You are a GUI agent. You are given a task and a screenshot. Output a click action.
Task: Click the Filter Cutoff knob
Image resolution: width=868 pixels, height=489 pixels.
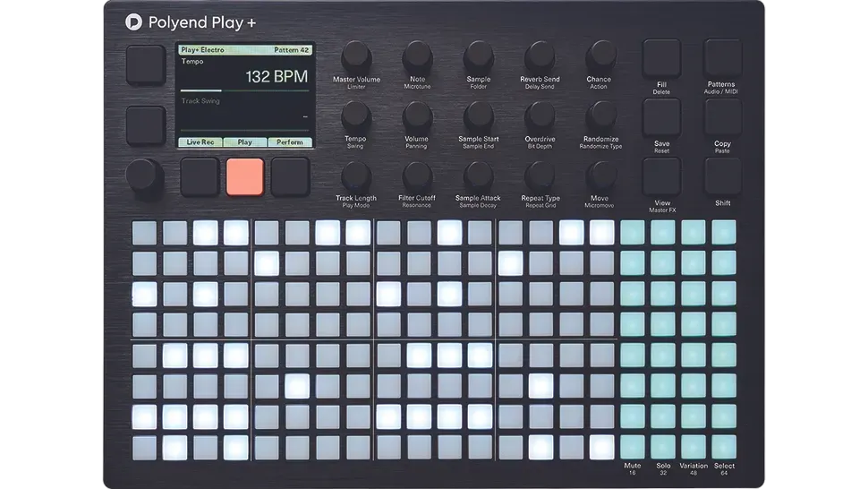[x=417, y=175]
